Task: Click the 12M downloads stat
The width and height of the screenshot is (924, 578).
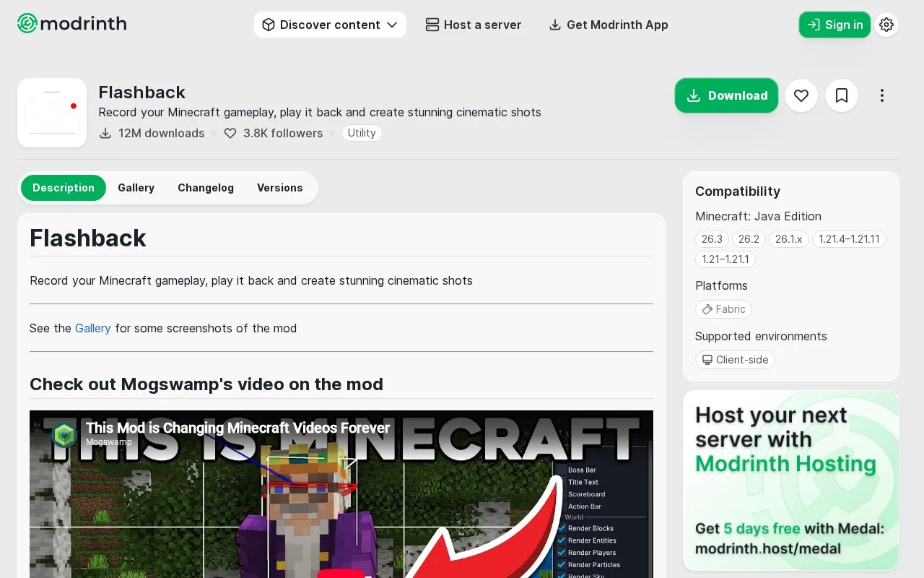Action: [152, 133]
